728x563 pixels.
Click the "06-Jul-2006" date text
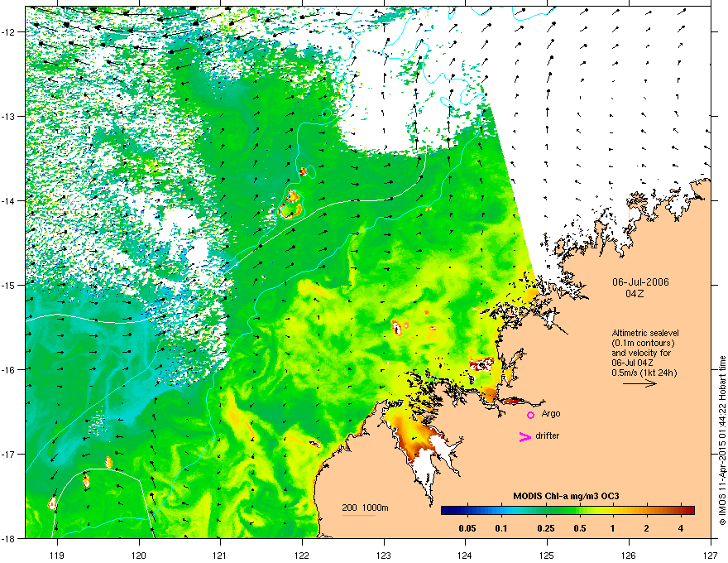pos(640,282)
